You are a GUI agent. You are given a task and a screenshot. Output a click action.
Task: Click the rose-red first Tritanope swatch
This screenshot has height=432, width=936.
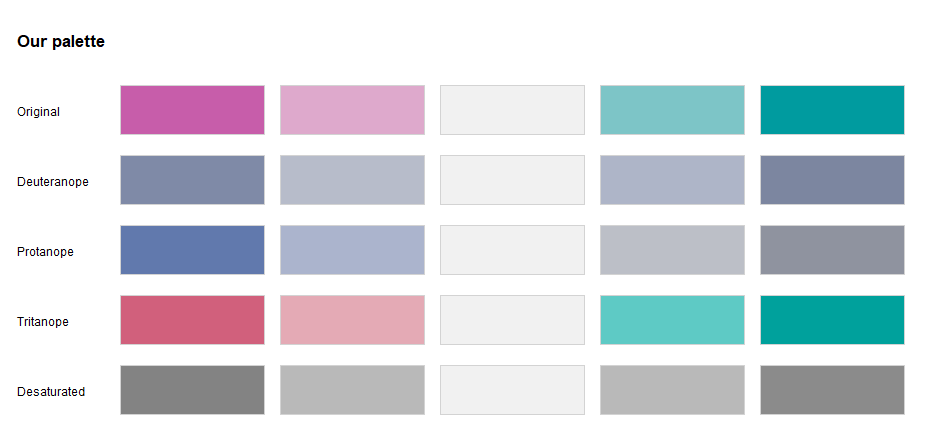192,320
